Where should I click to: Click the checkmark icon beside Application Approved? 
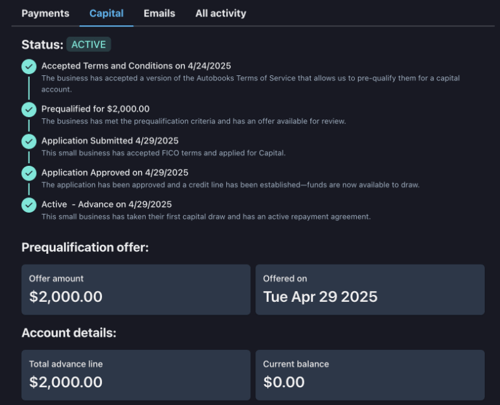(x=29, y=173)
